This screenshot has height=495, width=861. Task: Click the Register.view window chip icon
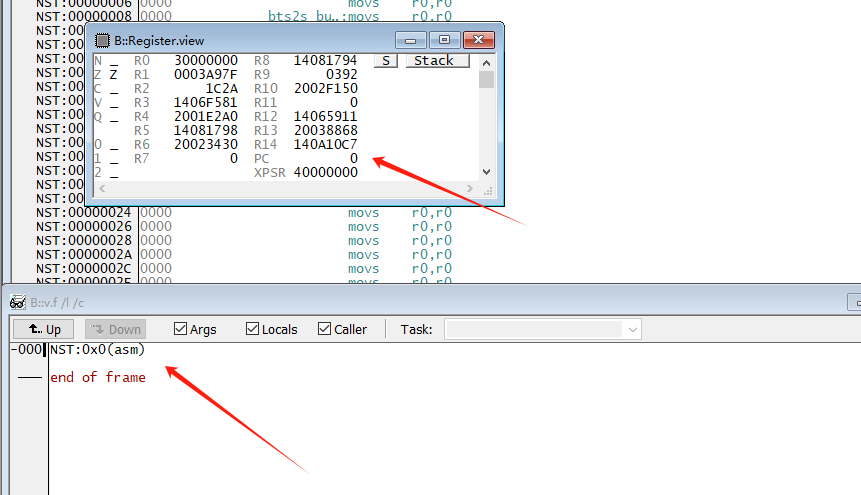[x=102, y=41]
